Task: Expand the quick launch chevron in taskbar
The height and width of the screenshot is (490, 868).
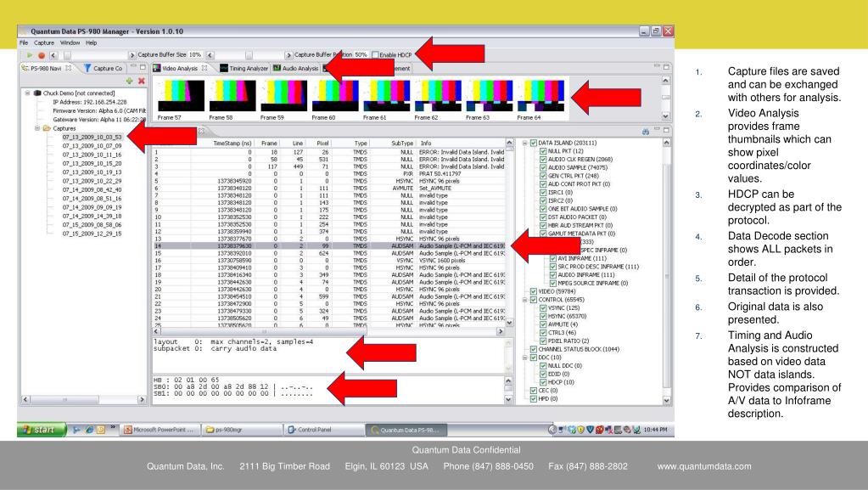Action: pos(113,427)
